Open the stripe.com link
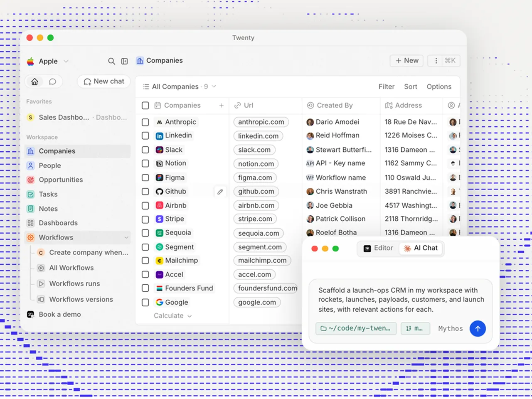This screenshot has height=399, width=532. (x=255, y=219)
